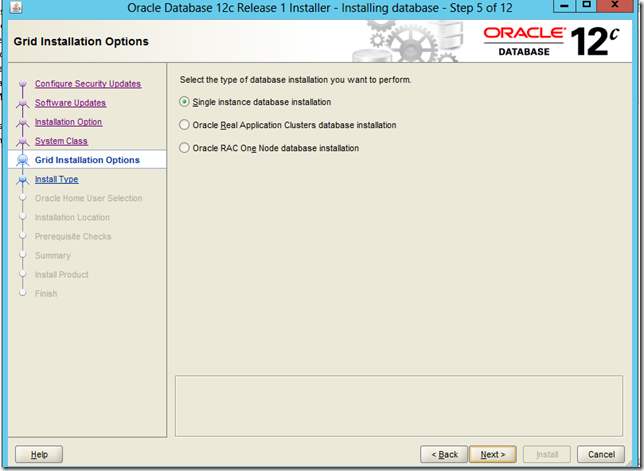This screenshot has width=644, height=471.
Task: Click the Software Updates step marker icon
Action: pyautogui.click(x=23, y=103)
